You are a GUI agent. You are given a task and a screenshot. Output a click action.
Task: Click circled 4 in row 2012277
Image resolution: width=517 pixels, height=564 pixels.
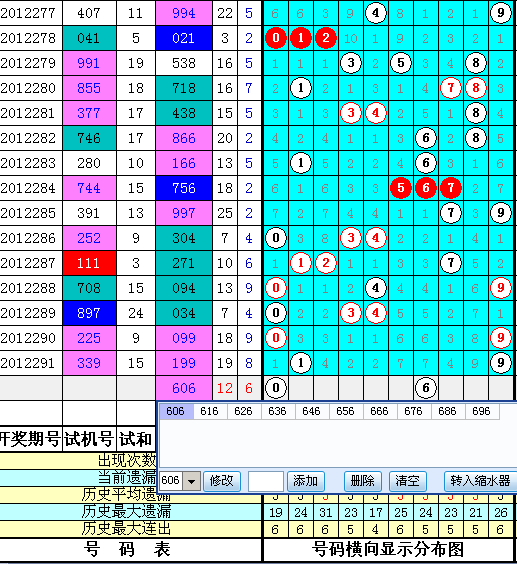click(376, 13)
